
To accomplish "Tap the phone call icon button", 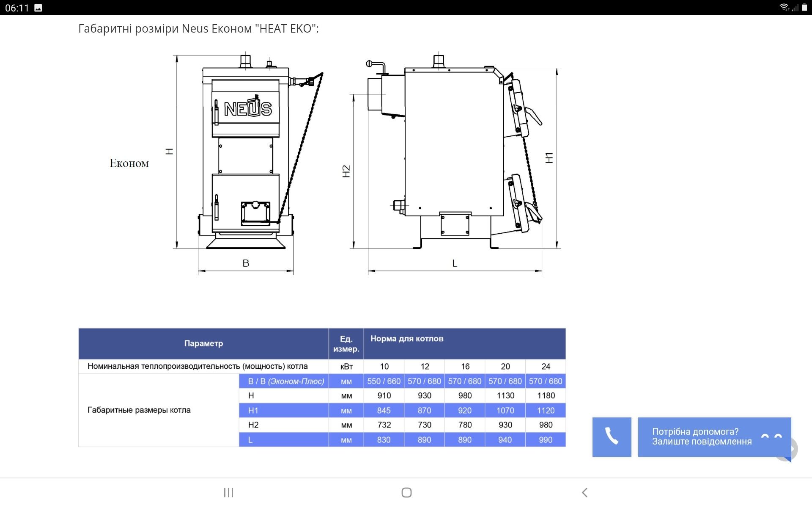I will click(x=612, y=437).
